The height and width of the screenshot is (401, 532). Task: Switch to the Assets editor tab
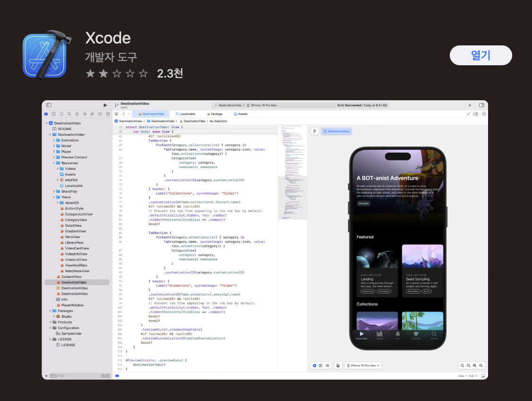click(240, 114)
